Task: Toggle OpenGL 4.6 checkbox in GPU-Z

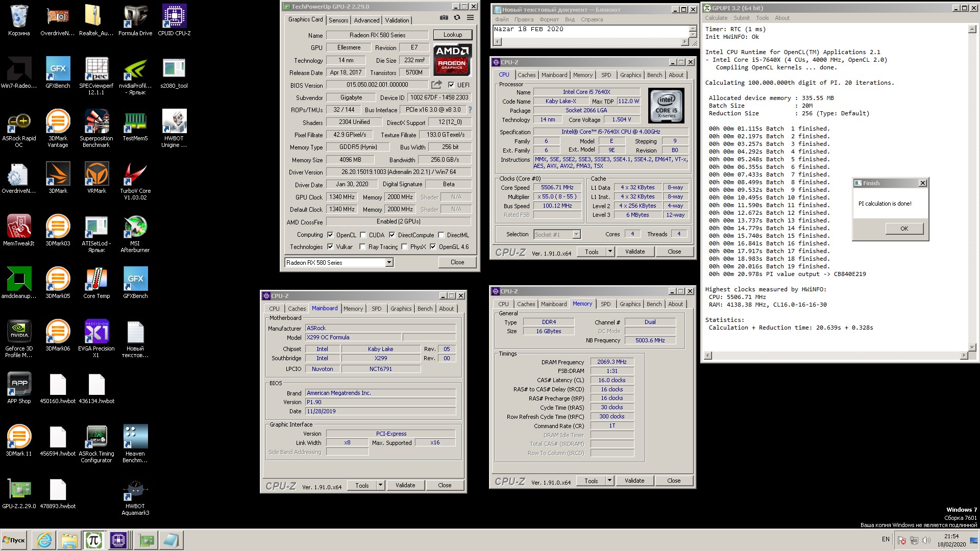Action: 433,247
